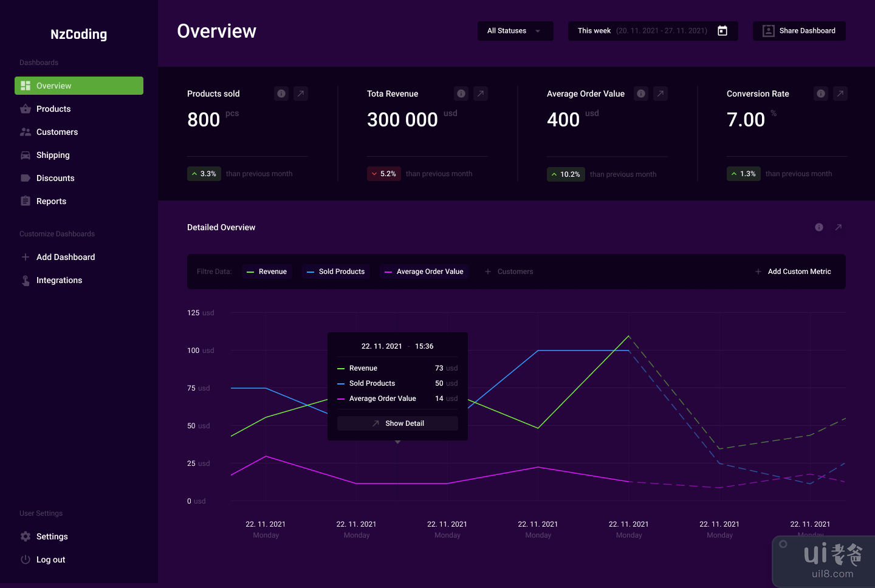Image resolution: width=875 pixels, height=588 pixels.
Task: Open Tota Revenue card expand arrow icon
Action: [481, 94]
